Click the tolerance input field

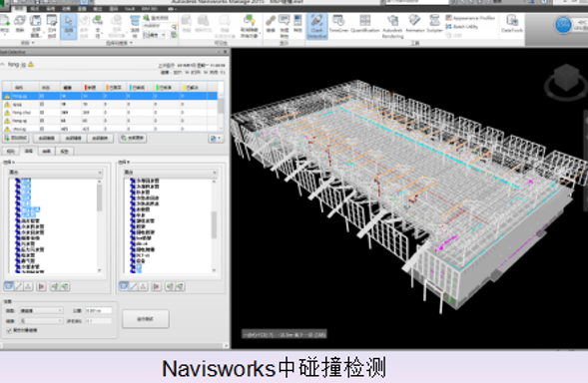(98, 310)
